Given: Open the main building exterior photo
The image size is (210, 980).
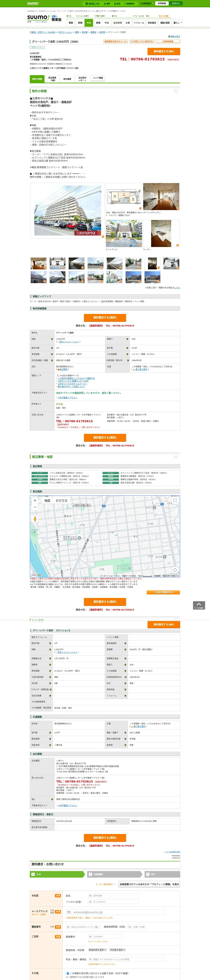Looking at the screenshot, I should pos(68,211).
